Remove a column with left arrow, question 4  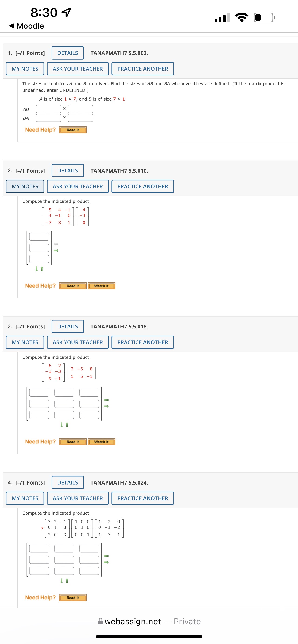point(106,556)
